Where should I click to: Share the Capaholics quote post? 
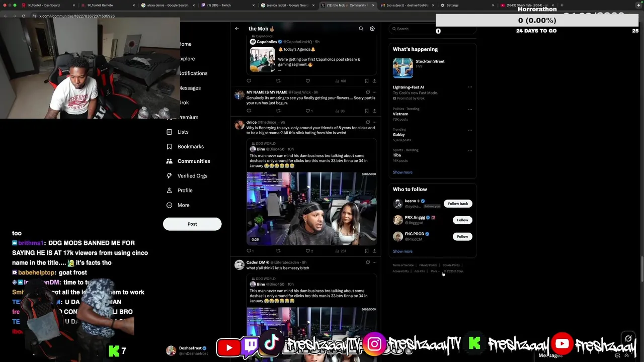tap(374, 81)
